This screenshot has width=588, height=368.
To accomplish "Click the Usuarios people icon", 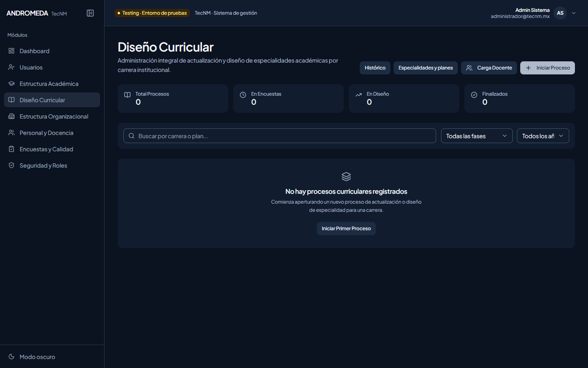I will click(x=11, y=67).
